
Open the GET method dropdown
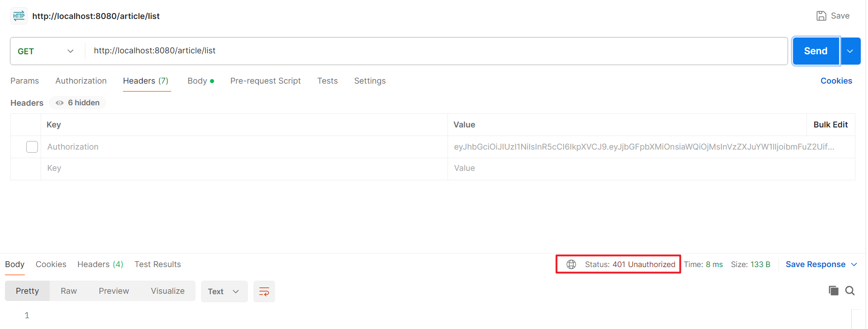tap(46, 51)
